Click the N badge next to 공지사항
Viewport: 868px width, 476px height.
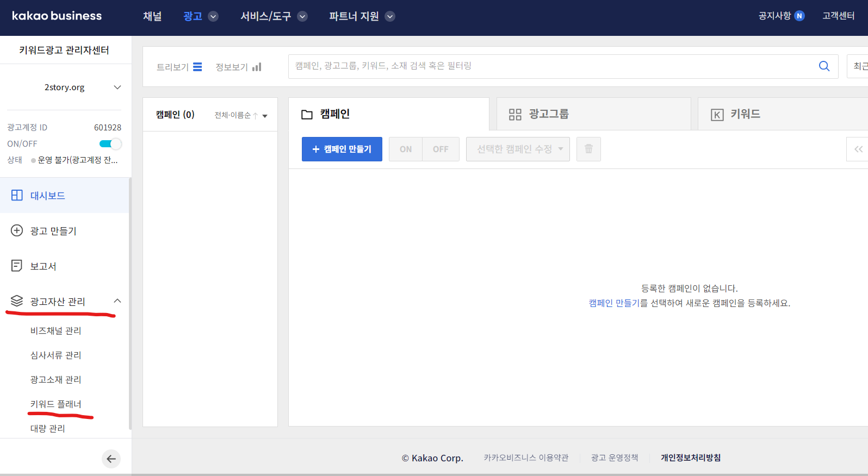(799, 16)
